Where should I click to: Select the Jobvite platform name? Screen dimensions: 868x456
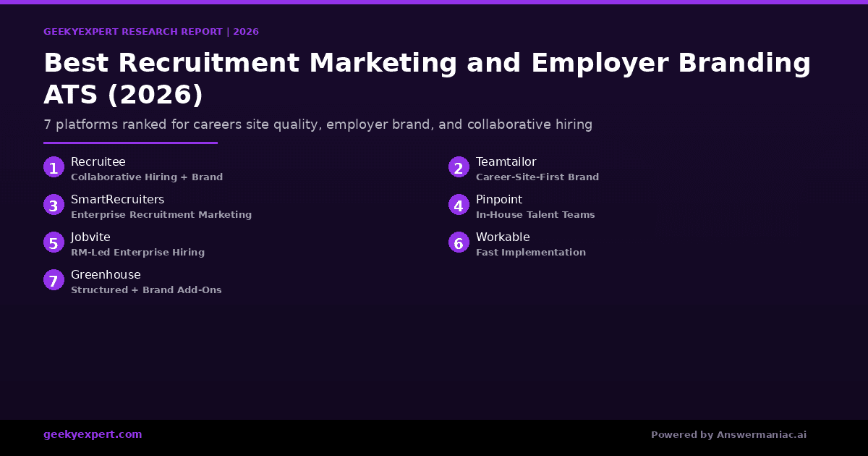[90, 237]
